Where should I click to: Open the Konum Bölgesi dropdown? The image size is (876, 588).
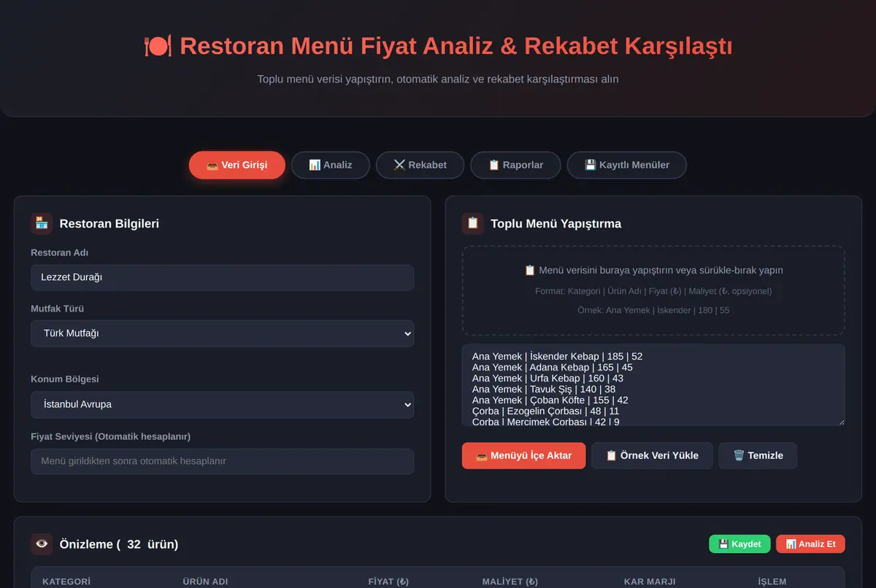[x=223, y=404]
